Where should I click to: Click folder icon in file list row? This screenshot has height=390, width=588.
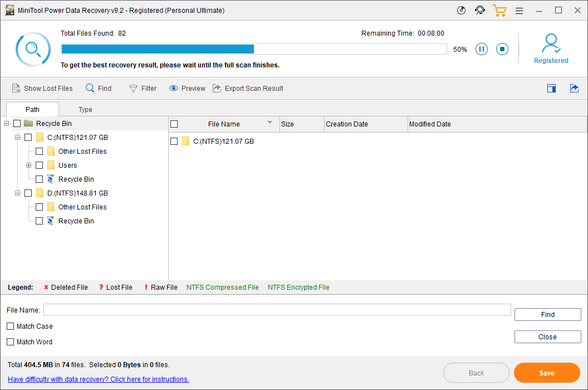click(185, 141)
